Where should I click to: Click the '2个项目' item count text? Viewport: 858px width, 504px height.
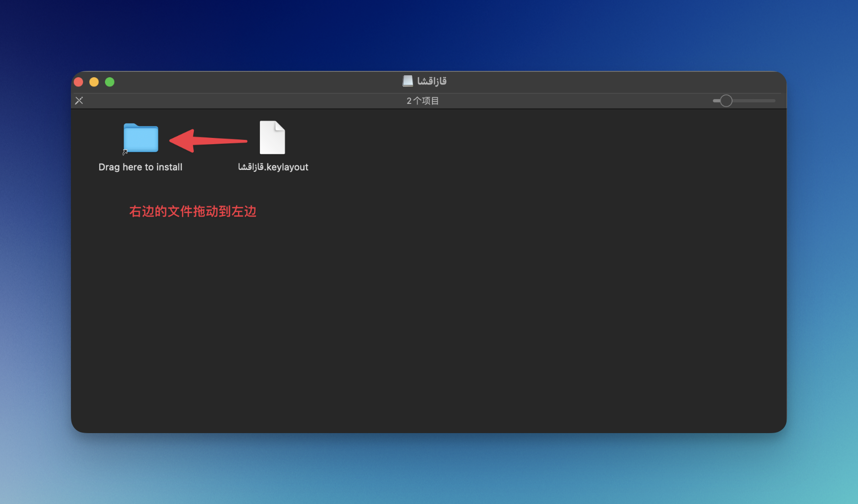click(423, 101)
